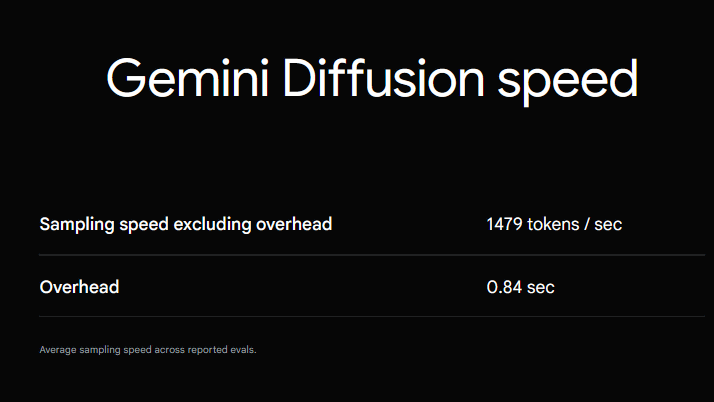
Task: Click "sec" next to 0.84
Action: [x=541, y=288]
